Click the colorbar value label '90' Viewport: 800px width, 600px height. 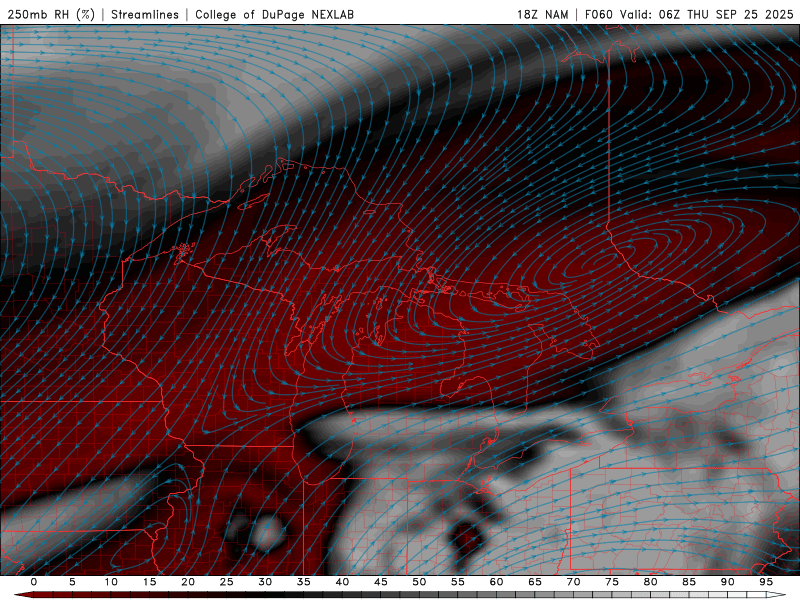728,582
